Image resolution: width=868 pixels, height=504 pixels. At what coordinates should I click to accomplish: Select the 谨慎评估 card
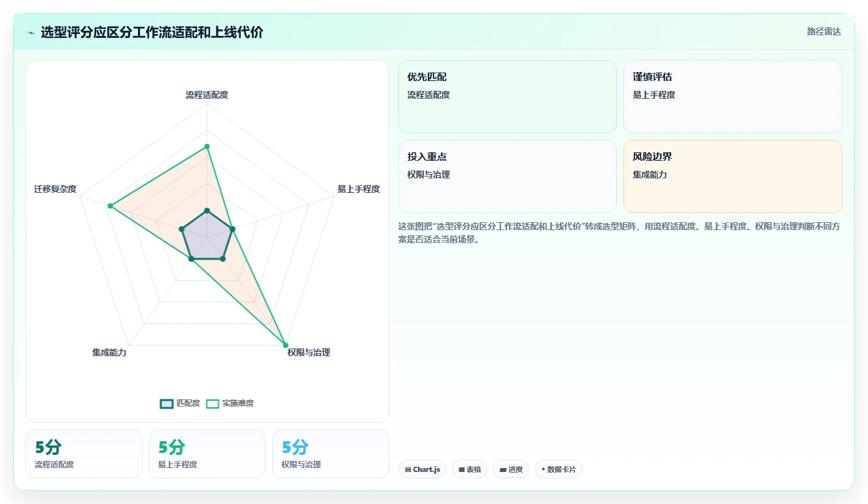tap(733, 97)
